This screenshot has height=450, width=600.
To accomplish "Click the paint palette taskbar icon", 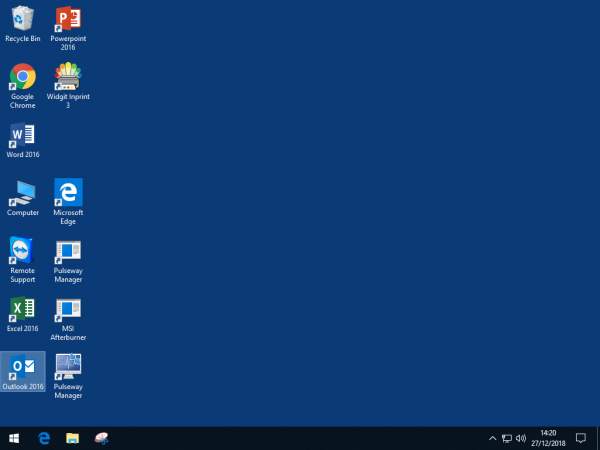I will 101,438.
